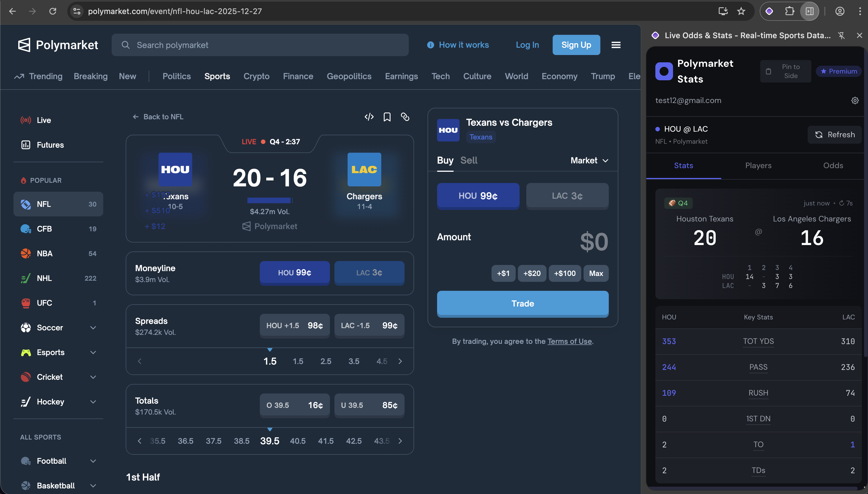Image resolution: width=868 pixels, height=494 pixels.
Task: Select the NFL section in the sidebar
Action: [x=58, y=204]
